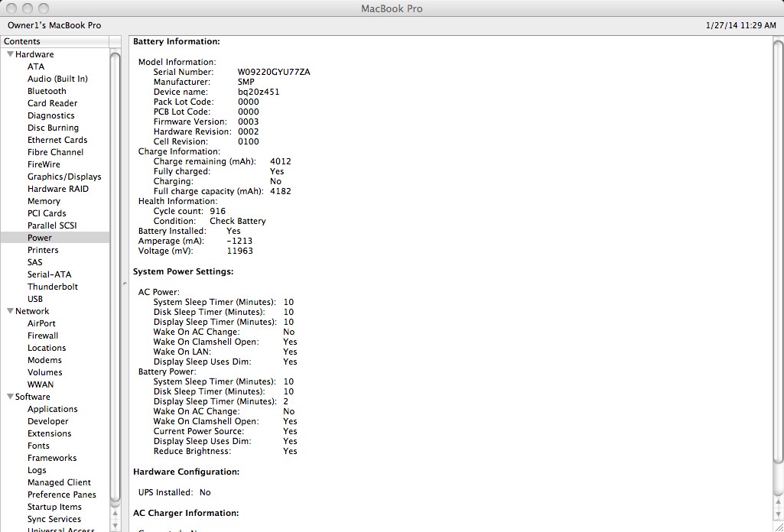Select FireWire under Hardware
Viewport: 784px width, 532px height.
(44, 164)
